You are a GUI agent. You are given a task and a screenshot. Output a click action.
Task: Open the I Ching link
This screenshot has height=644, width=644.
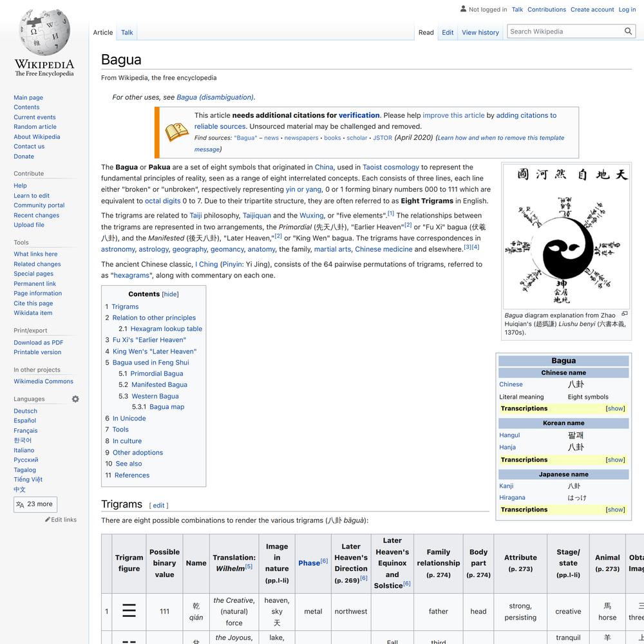(206, 265)
